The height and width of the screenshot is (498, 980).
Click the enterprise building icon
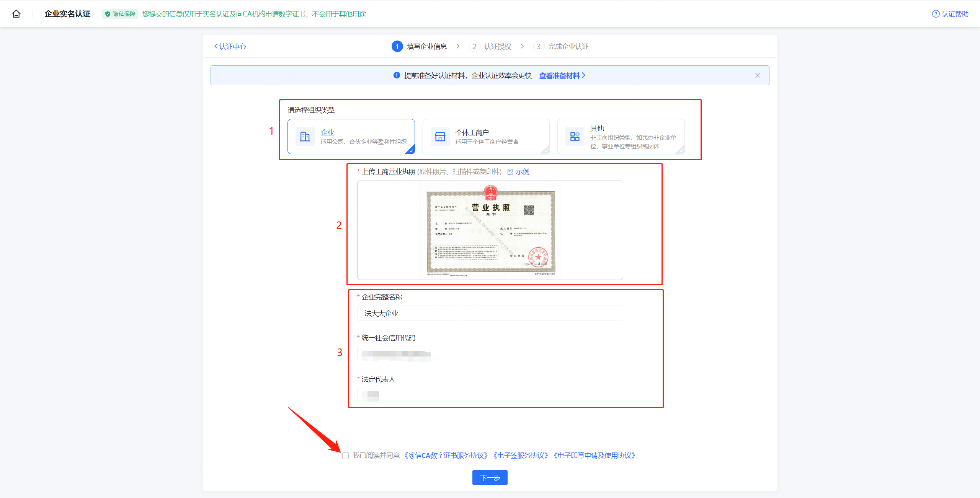[305, 137]
